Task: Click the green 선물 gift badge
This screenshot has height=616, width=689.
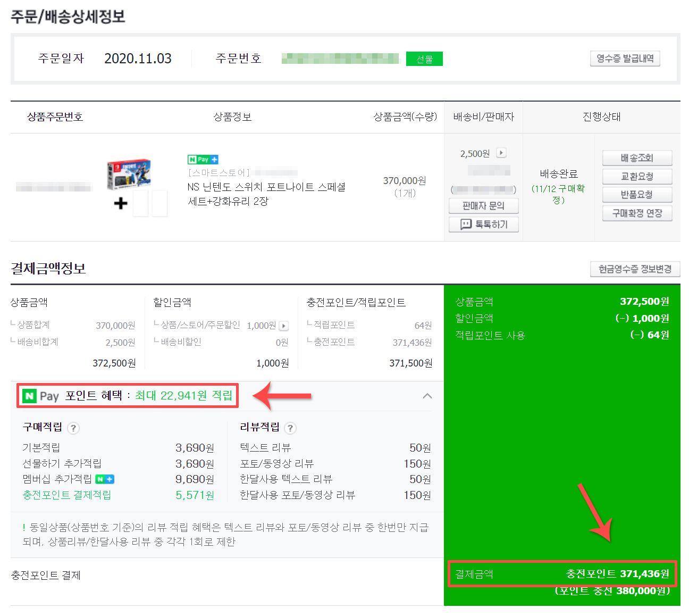Action: coord(424,59)
